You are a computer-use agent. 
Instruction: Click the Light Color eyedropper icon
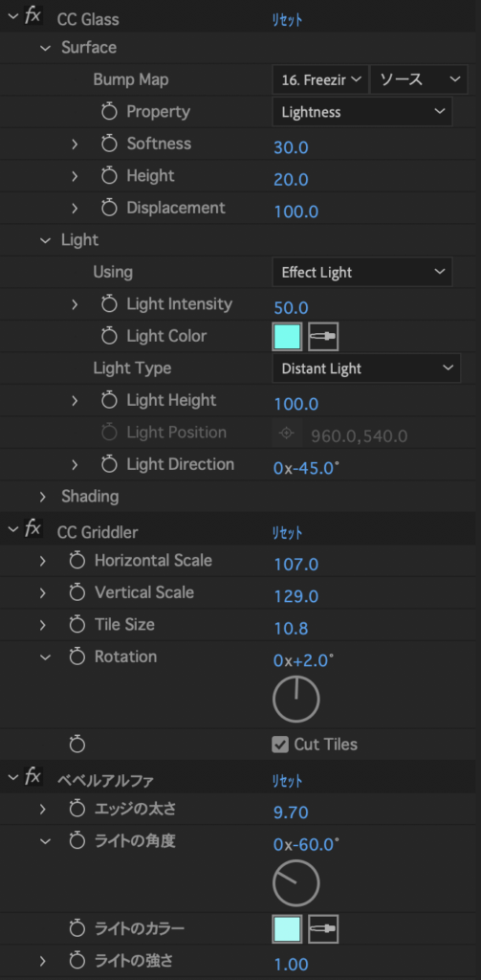point(323,336)
